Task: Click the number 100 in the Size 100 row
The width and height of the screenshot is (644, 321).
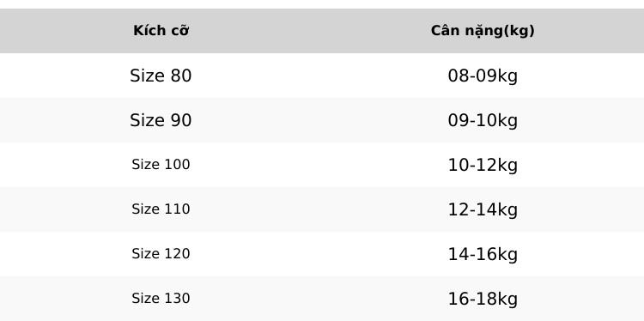Action: pos(177,165)
